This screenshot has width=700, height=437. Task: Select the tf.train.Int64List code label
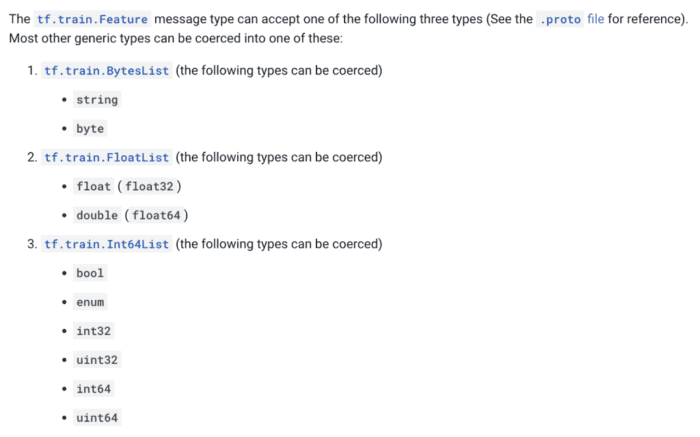[107, 244]
